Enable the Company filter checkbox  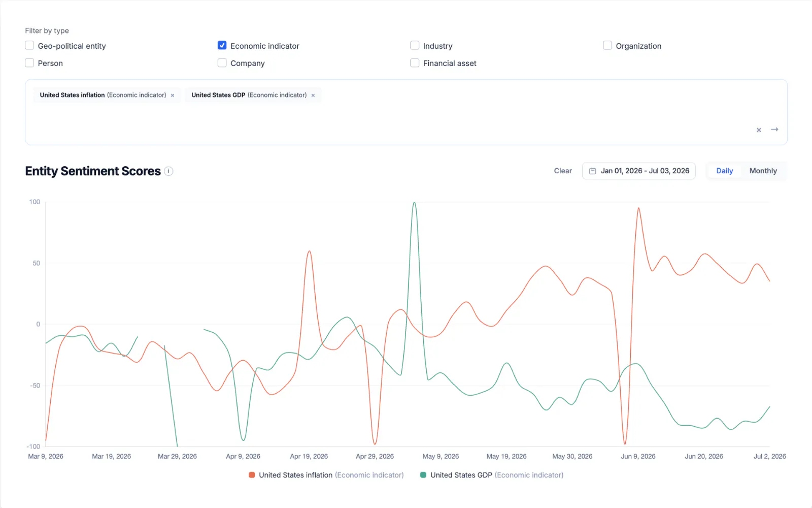222,63
